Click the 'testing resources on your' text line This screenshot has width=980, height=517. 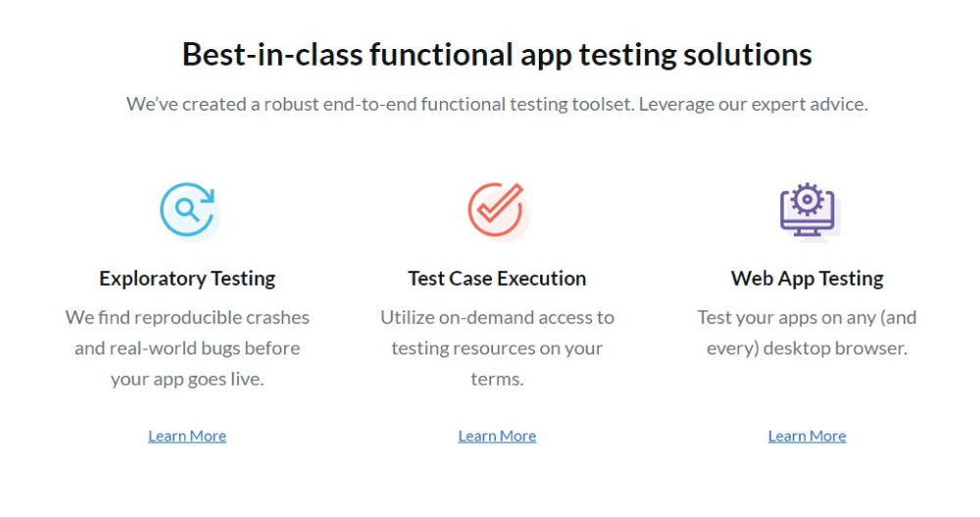click(497, 348)
